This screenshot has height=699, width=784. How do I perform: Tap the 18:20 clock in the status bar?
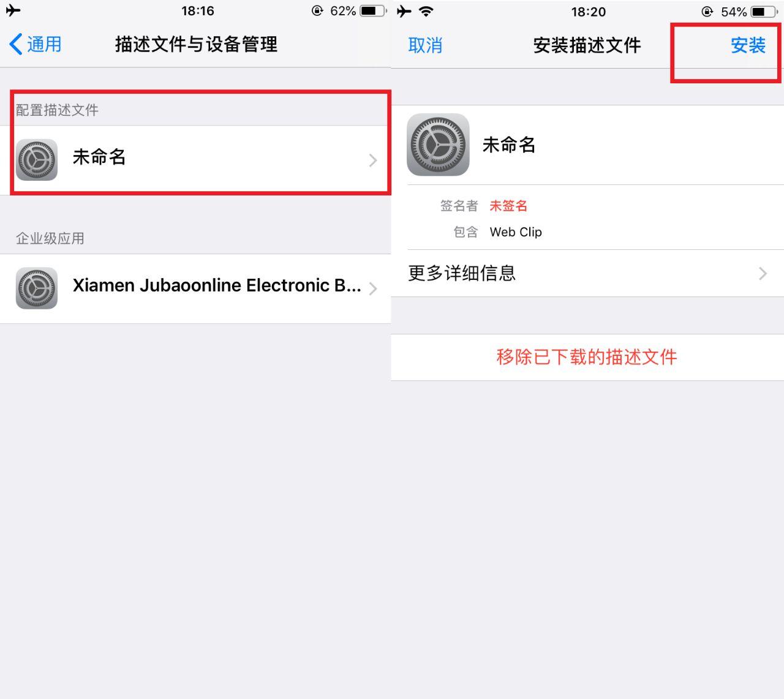588,12
